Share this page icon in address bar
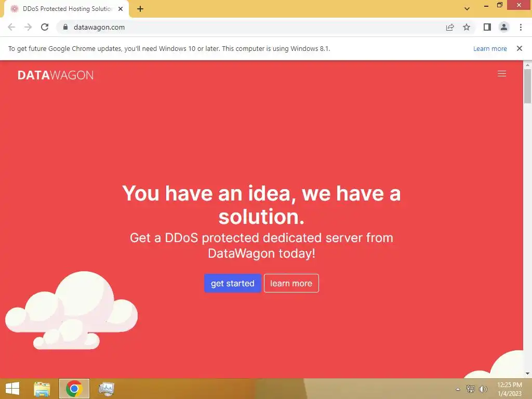The image size is (532, 399). click(450, 27)
